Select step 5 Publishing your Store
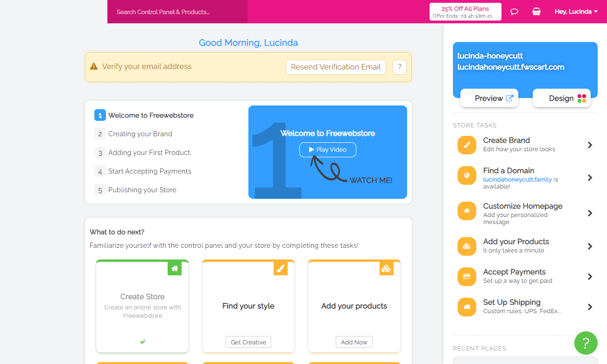The image size is (607, 364). (x=135, y=190)
